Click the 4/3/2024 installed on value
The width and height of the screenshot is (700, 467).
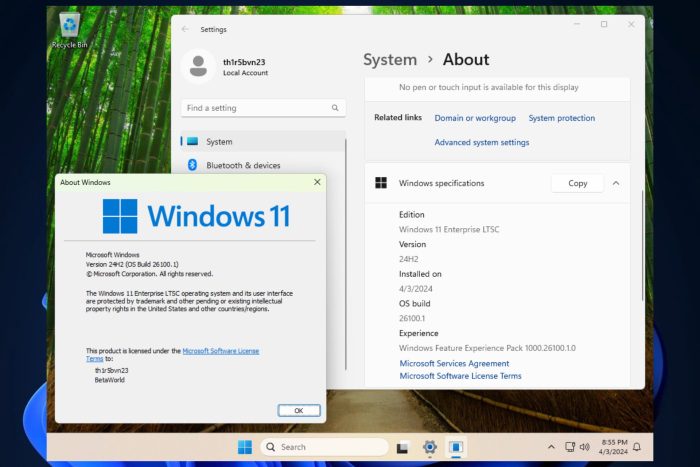416,289
